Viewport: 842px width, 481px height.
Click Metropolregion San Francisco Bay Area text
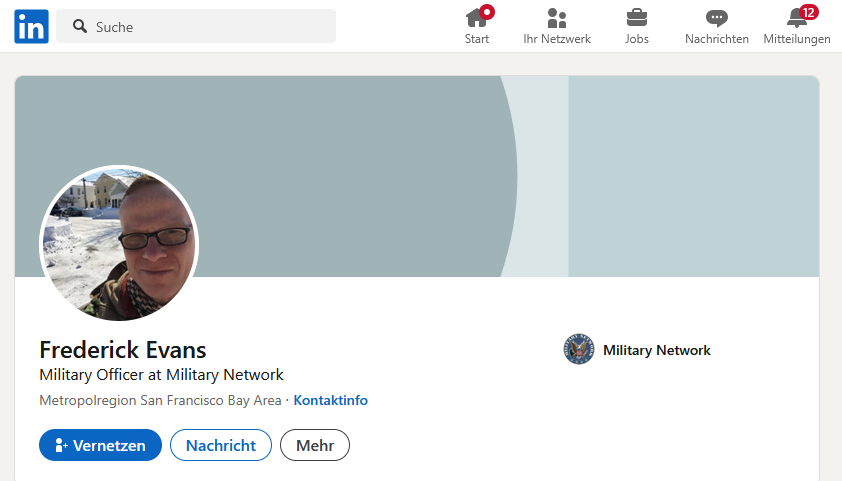point(160,400)
